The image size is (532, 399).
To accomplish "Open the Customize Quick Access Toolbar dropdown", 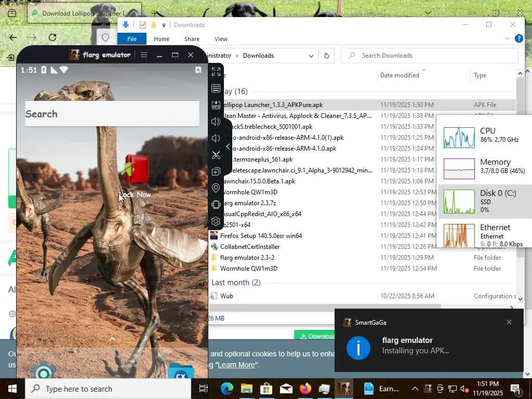I will tap(164, 25).
